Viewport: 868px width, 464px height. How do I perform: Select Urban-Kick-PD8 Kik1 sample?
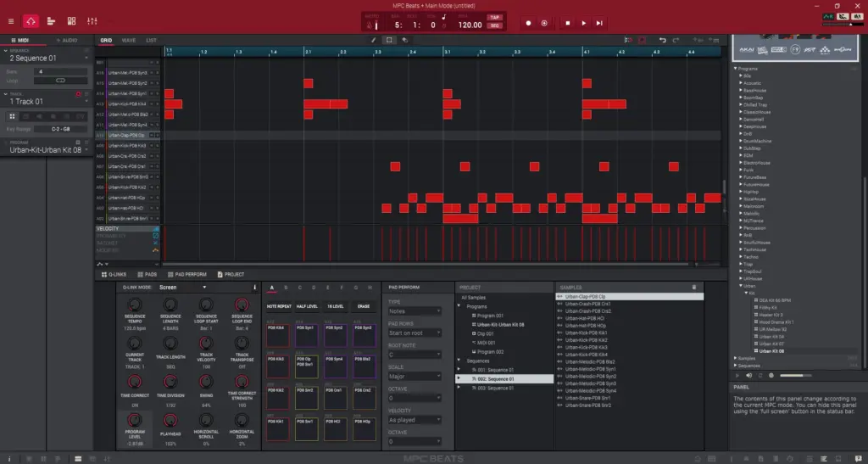click(x=587, y=333)
